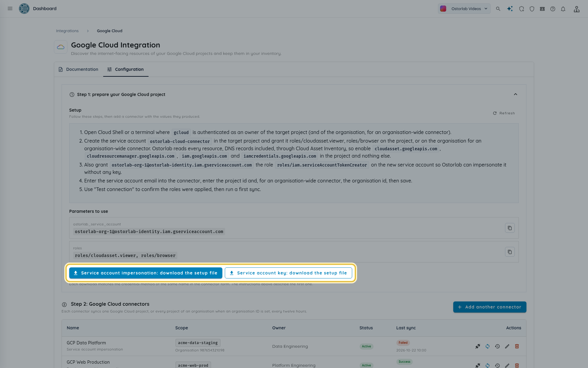The height and width of the screenshot is (368, 588).
Task: Open the hamburger navigation menu
Action: [x=10, y=9]
